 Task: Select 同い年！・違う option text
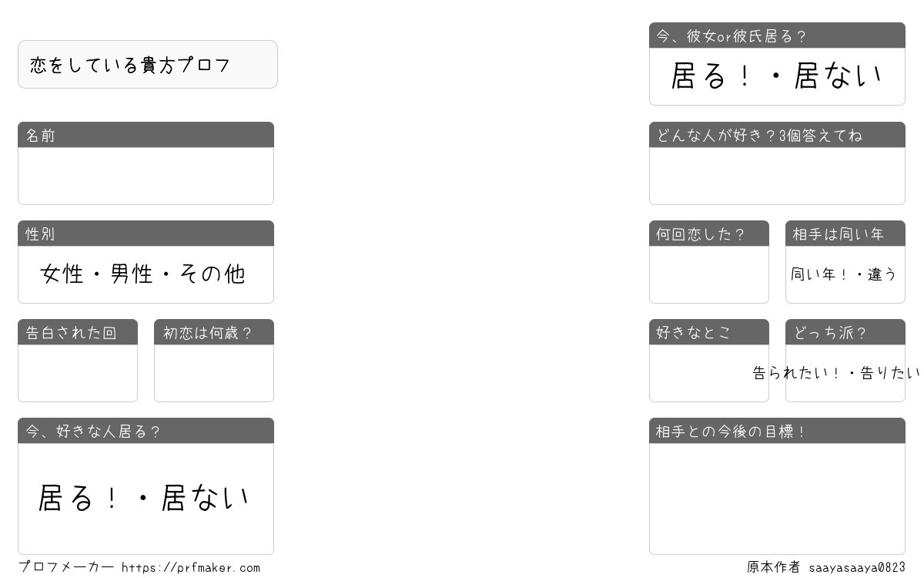coord(844,274)
